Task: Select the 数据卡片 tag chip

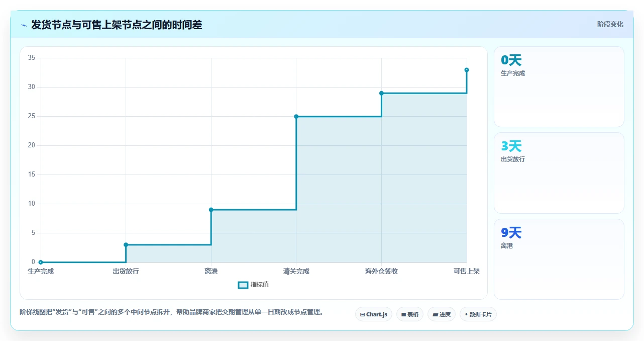Action: (x=478, y=314)
